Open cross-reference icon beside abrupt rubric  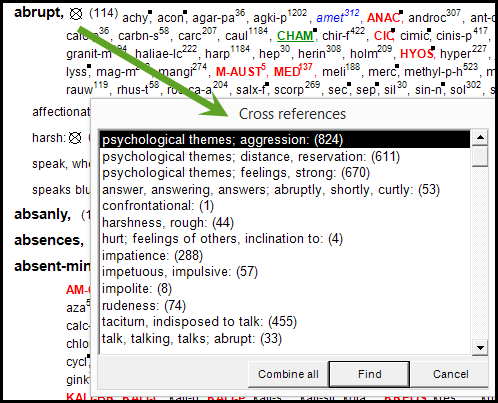click(76, 13)
